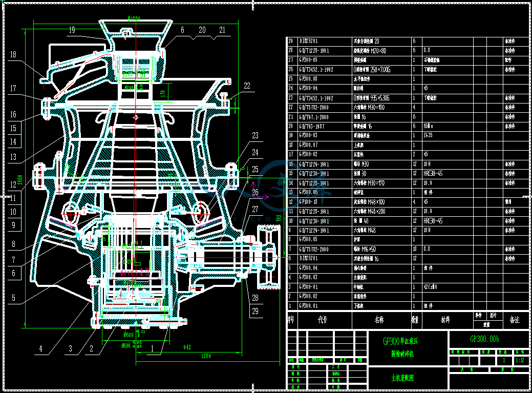Image resolution: width=532 pixels, height=393 pixels.
Task: Click code GP300-02 in parts list
Action: [308, 154]
